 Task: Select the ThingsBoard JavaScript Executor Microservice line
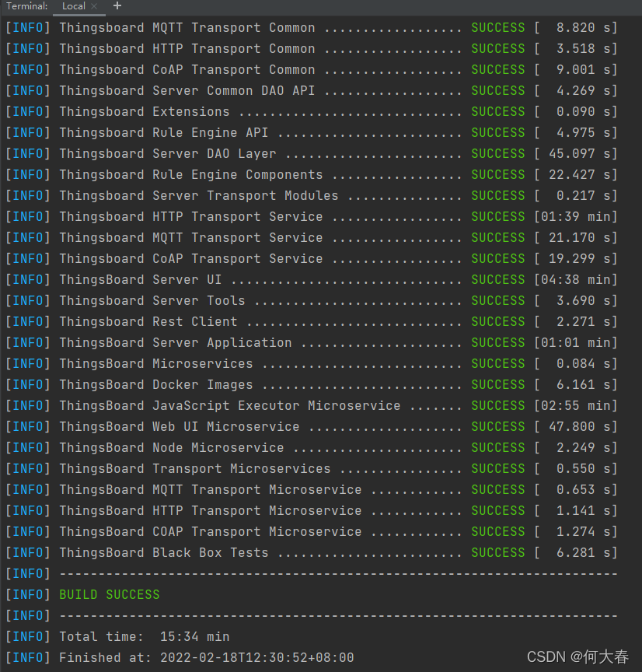[x=312, y=406]
